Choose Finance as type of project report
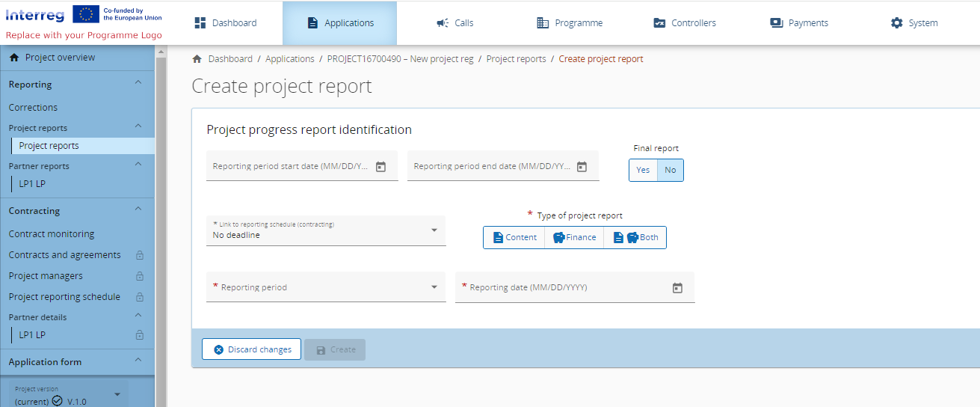The image size is (980, 407). 574,238
